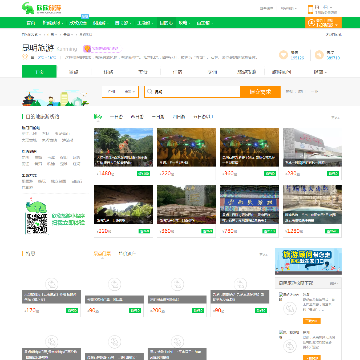Click the orange search button

click(x=260, y=92)
